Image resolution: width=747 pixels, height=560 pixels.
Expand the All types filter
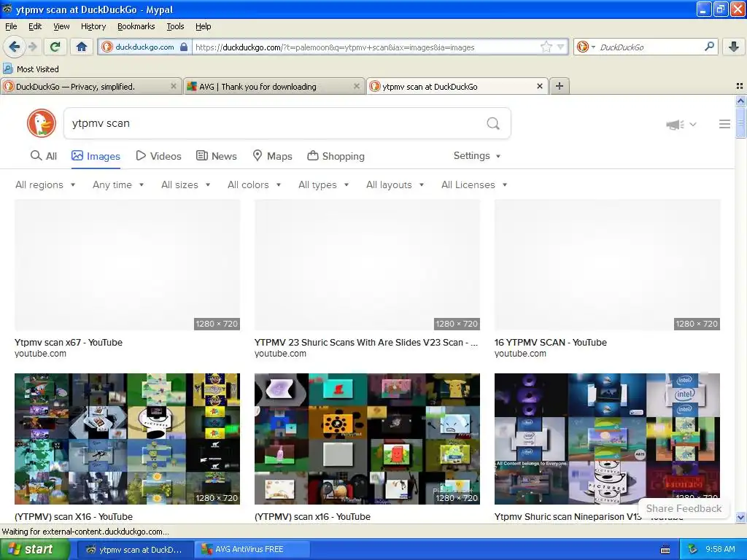point(323,184)
